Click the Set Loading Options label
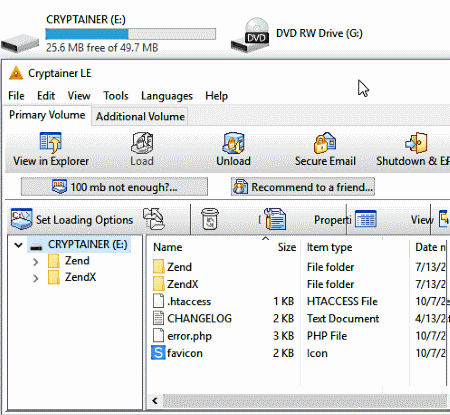This screenshot has height=415, width=450. (x=84, y=220)
